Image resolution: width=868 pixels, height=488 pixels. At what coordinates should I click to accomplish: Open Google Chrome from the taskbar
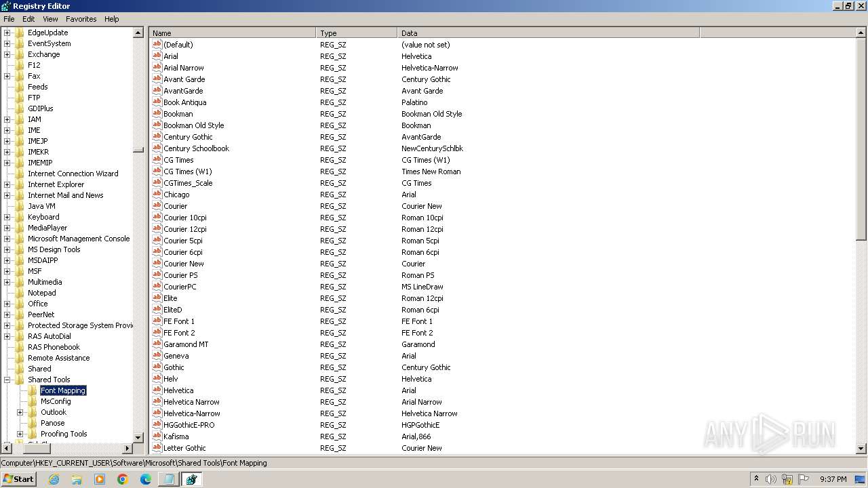coord(123,479)
